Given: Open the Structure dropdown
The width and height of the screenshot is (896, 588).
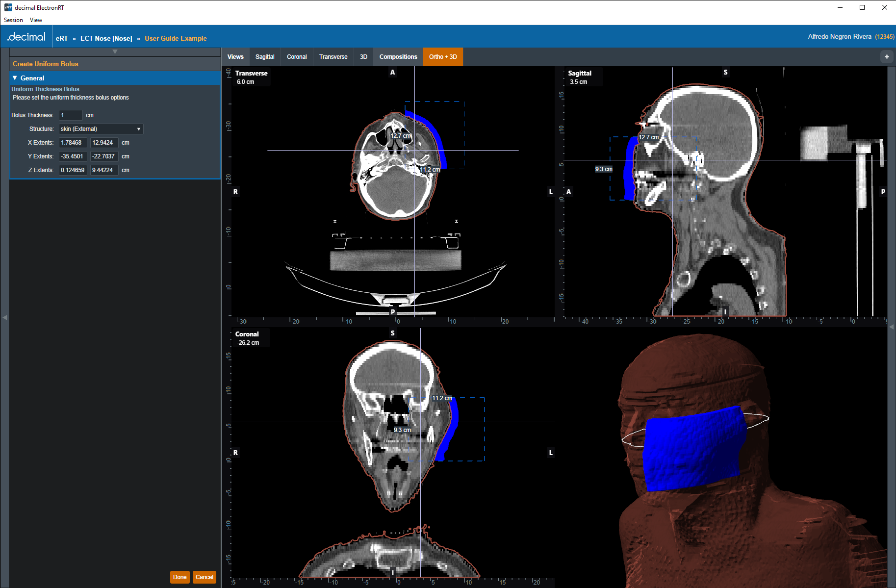Looking at the screenshot, I should pos(101,129).
